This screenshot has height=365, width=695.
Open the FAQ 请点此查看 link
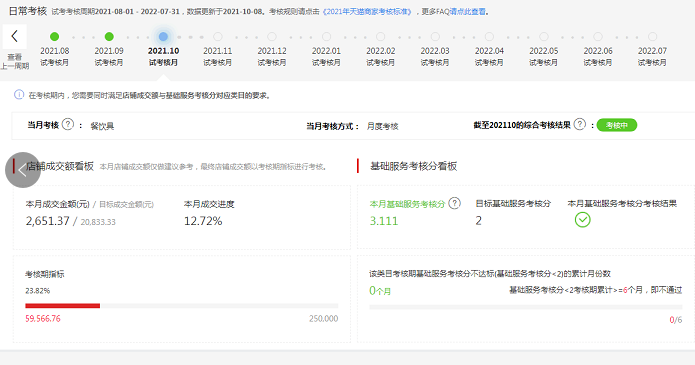[x=468, y=12]
